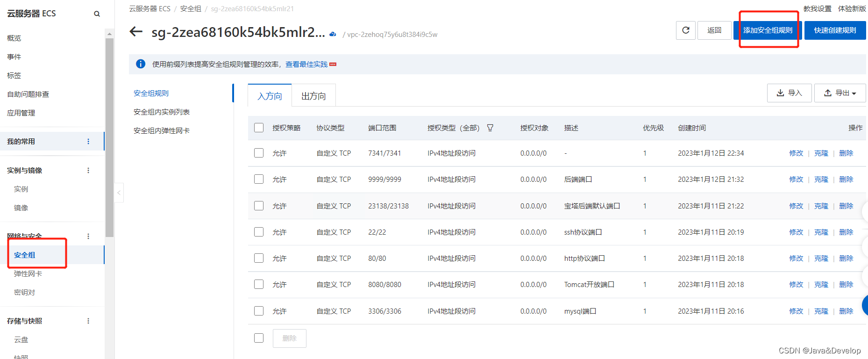Click the bottom 删除 batch delete button
868x359 pixels.
tap(290, 338)
